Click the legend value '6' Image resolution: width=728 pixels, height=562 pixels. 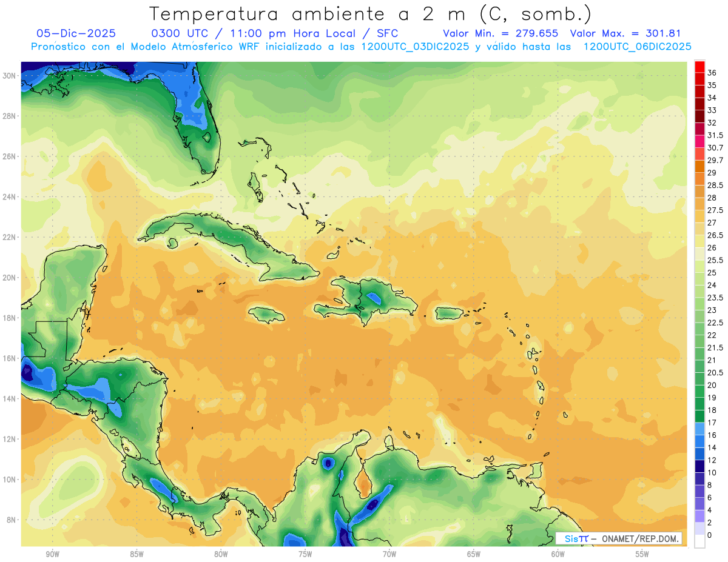click(x=710, y=498)
